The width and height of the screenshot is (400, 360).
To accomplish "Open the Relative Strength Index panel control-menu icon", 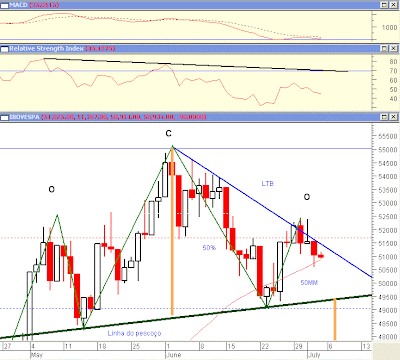I will [4, 49].
